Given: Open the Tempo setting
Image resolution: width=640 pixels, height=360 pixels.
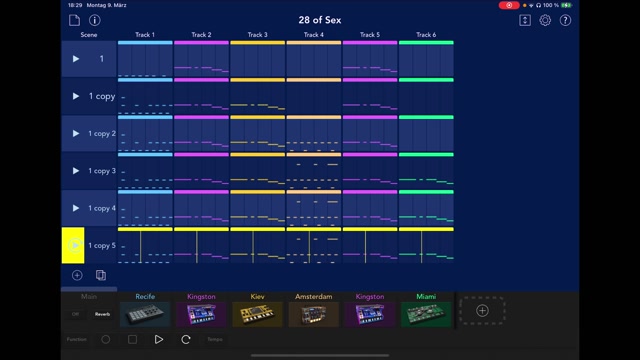Looking at the screenshot, I should [x=215, y=340].
